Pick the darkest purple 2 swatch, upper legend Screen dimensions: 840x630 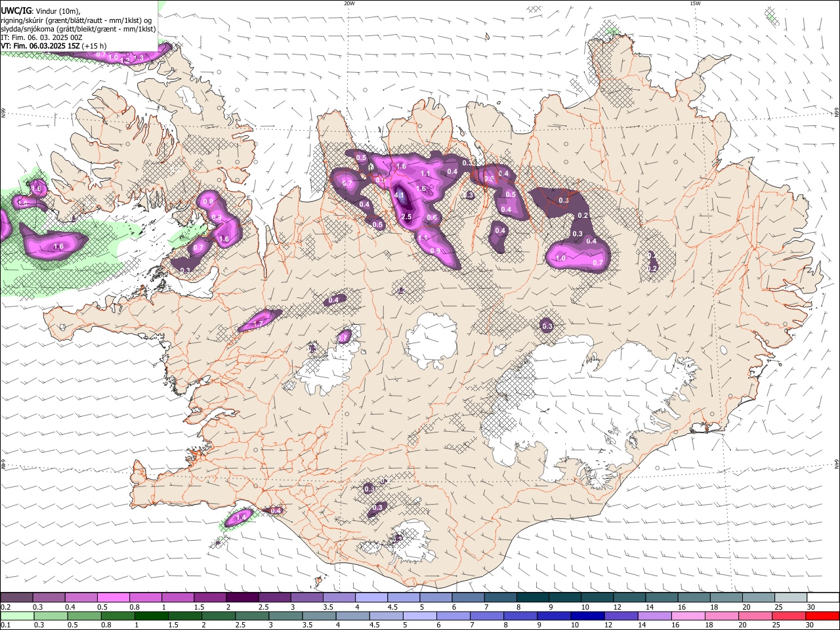click(242, 598)
